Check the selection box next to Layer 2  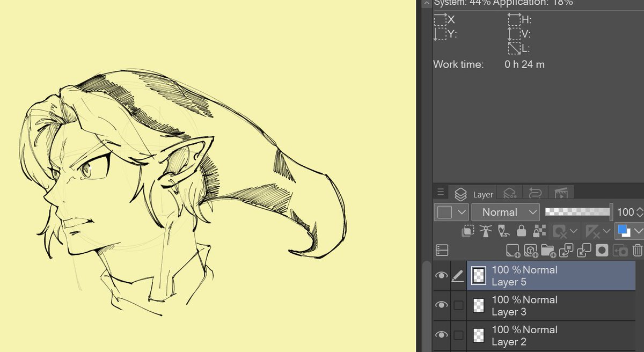[x=458, y=335]
